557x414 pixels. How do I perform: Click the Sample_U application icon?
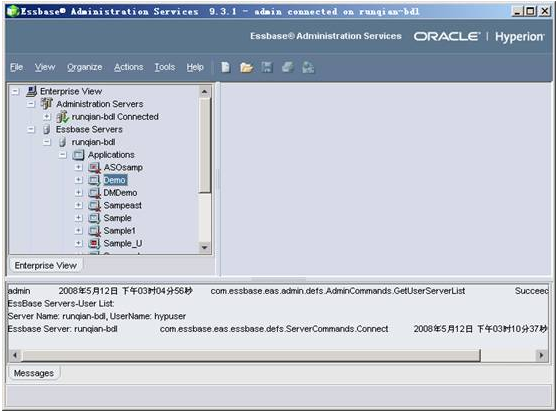[x=94, y=243]
